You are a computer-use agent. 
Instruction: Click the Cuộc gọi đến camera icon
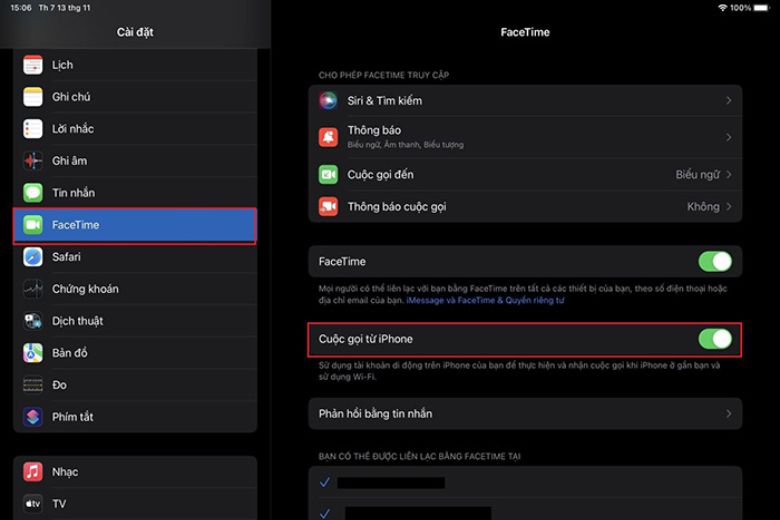(x=328, y=175)
